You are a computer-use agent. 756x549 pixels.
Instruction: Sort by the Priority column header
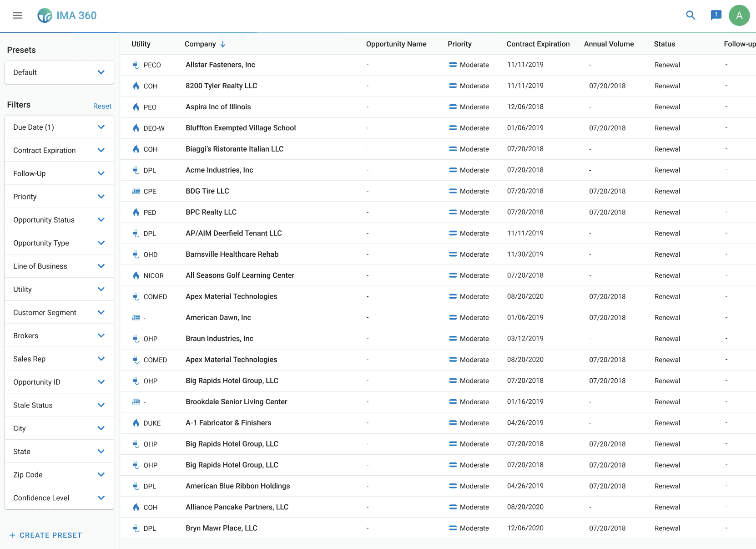[459, 44]
